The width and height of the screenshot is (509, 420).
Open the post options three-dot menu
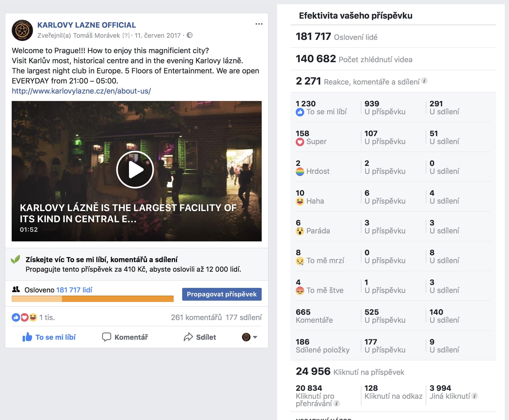coord(259,24)
